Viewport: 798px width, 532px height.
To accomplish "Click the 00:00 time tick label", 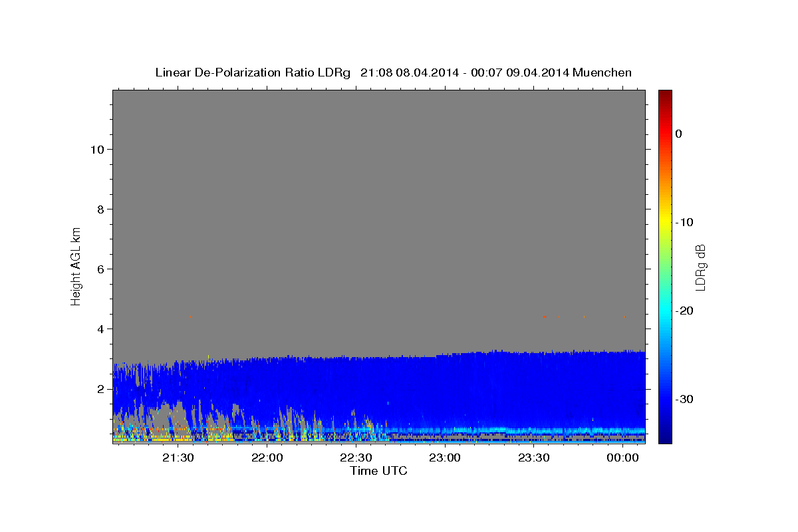I will click(623, 458).
